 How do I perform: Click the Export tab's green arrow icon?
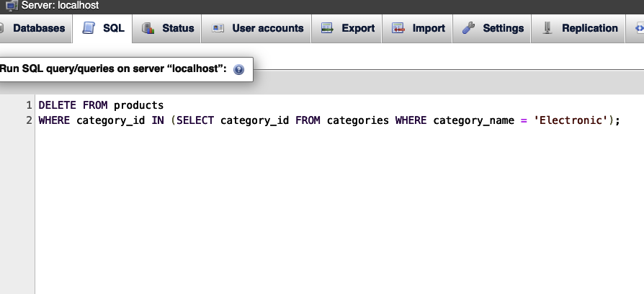(x=327, y=28)
